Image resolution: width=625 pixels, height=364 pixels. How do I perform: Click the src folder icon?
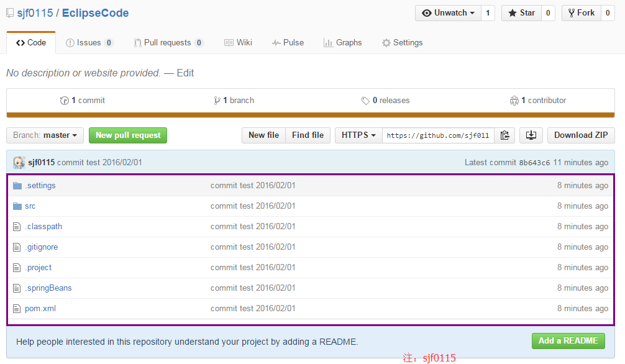(x=17, y=206)
